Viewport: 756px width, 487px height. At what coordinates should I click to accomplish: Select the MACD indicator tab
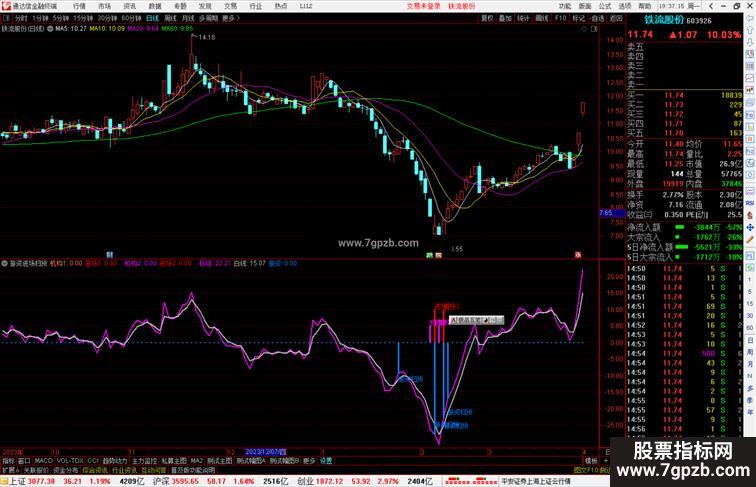(43, 461)
